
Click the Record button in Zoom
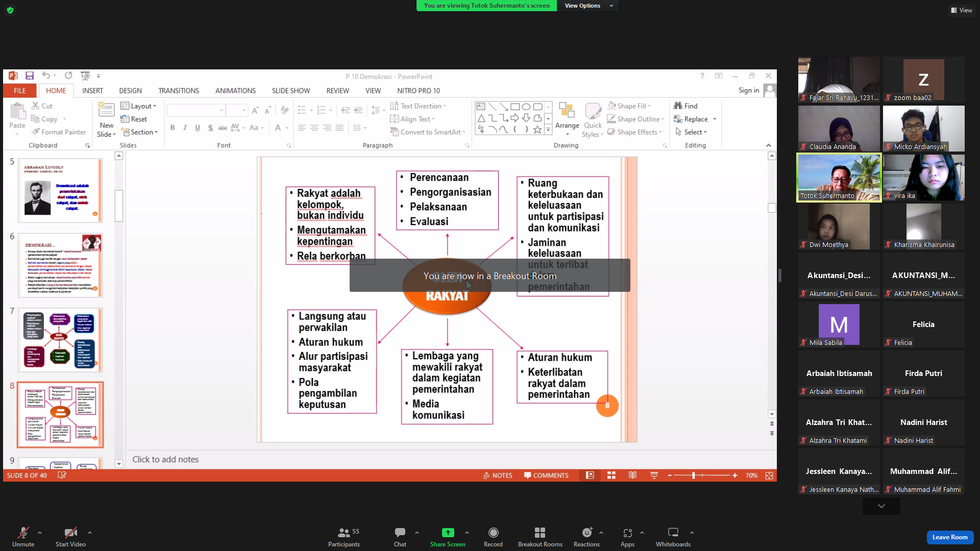[493, 537]
